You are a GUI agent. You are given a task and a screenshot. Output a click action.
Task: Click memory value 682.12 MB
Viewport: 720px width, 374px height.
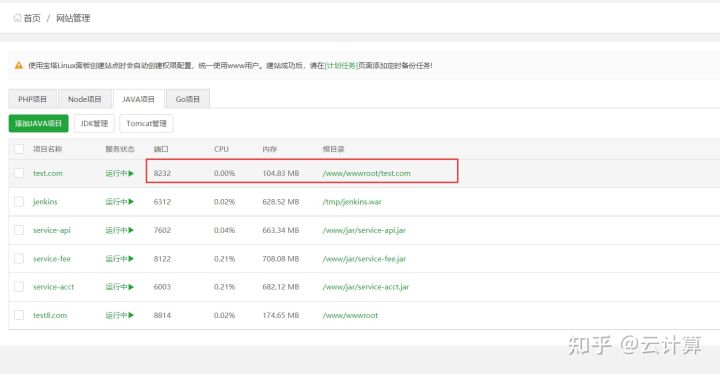(281, 287)
